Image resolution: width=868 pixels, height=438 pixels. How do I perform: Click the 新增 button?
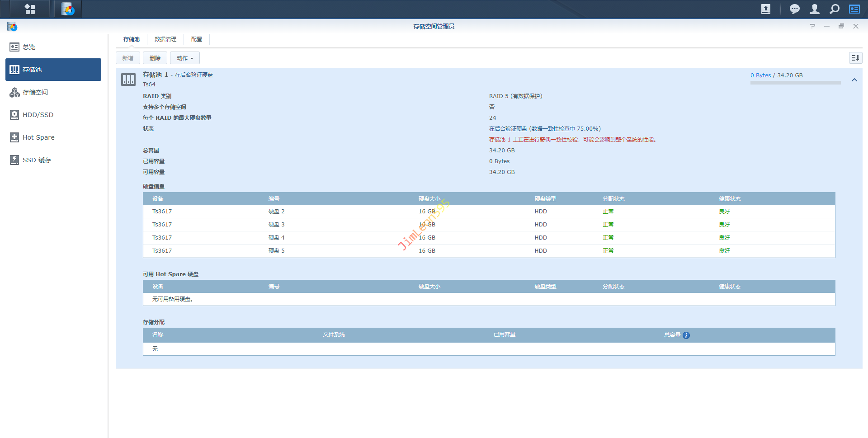(127, 58)
